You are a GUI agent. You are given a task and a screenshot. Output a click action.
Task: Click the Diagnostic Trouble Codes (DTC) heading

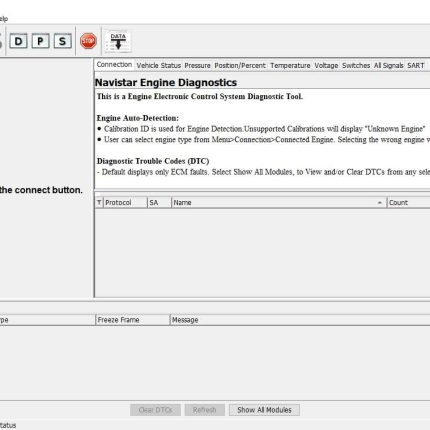click(x=153, y=161)
